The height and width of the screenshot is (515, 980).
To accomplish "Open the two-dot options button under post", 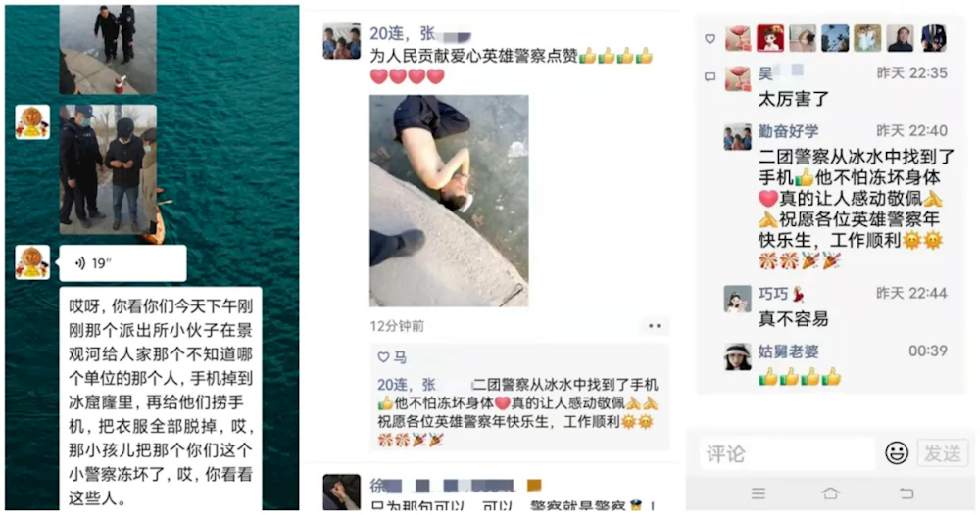I will (x=655, y=326).
